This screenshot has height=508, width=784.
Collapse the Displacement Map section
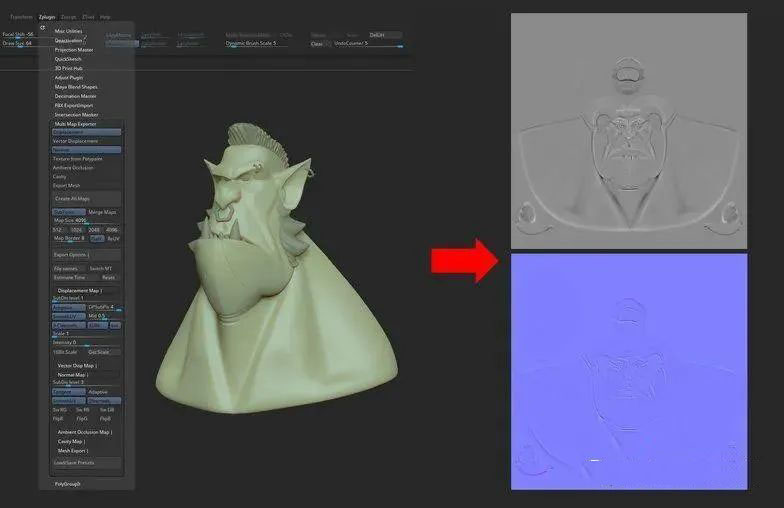(x=79, y=290)
